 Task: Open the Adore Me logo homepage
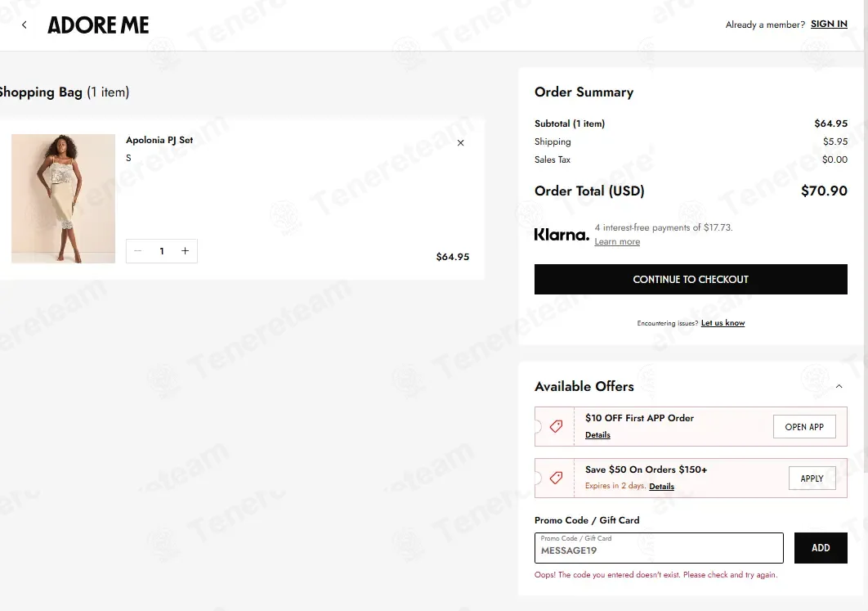coord(98,25)
